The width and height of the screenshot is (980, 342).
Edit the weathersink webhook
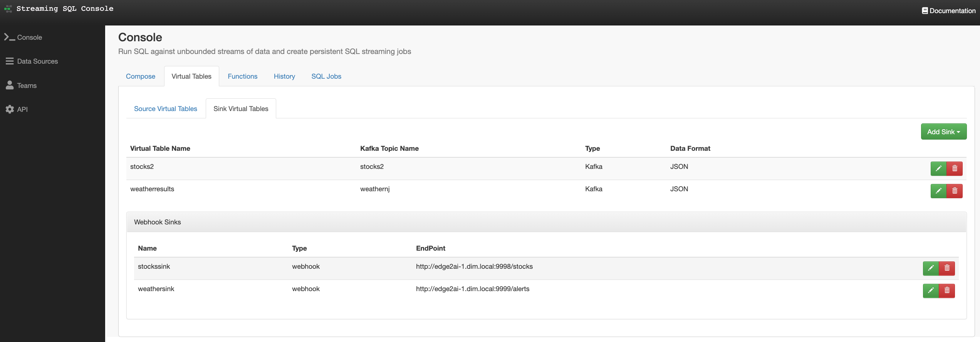click(x=931, y=290)
